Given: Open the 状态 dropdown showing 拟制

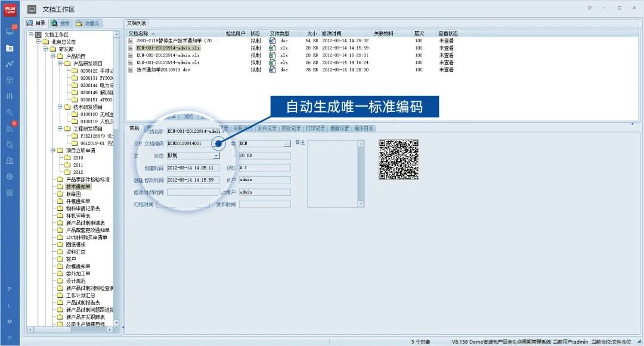Looking at the screenshot, I should pyautogui.click(x=216, y=155).
